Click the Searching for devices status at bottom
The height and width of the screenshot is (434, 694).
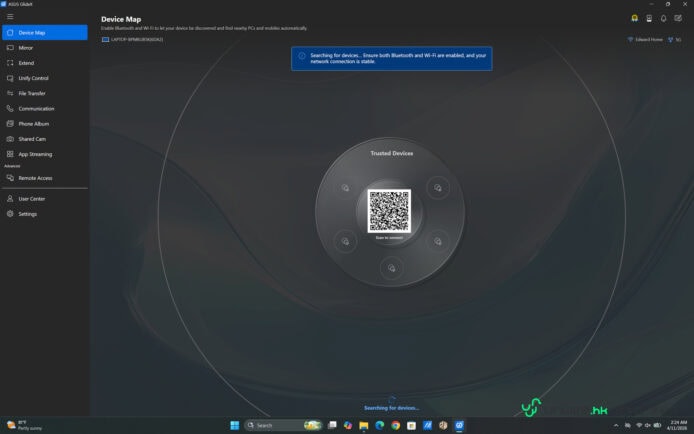[391, 408]
